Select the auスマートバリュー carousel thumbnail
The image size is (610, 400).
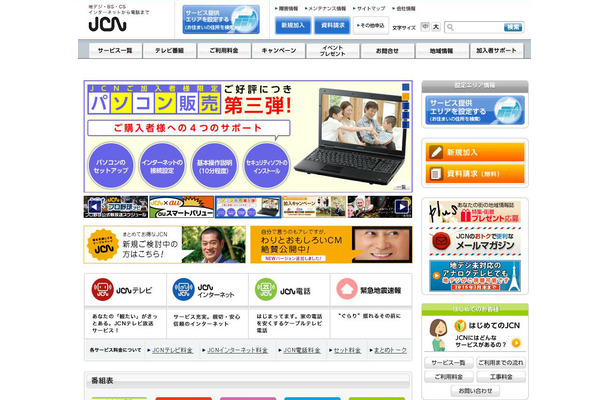(x=182, y=207)
